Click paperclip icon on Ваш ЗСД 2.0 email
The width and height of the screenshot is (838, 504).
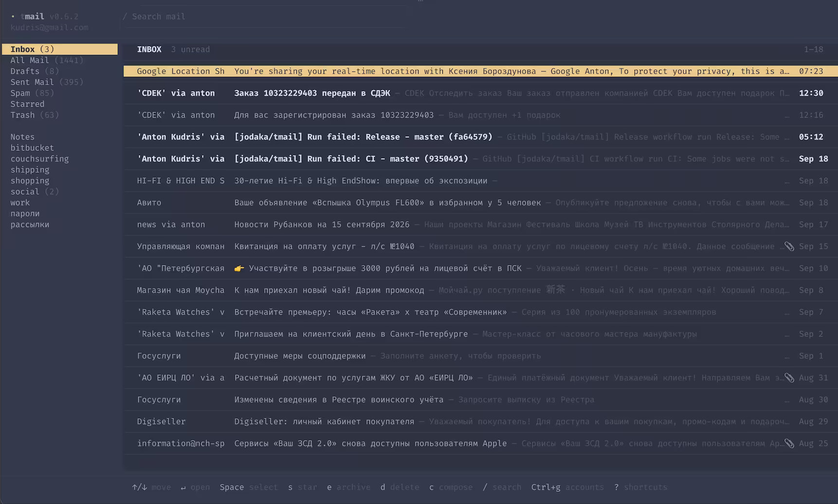(x=789, y=444)
